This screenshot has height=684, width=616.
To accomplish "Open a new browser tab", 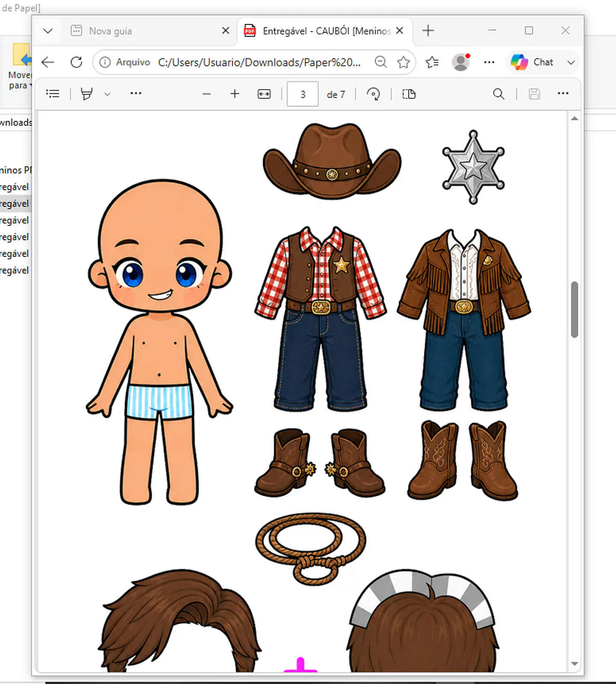I will tap(428, 30).
